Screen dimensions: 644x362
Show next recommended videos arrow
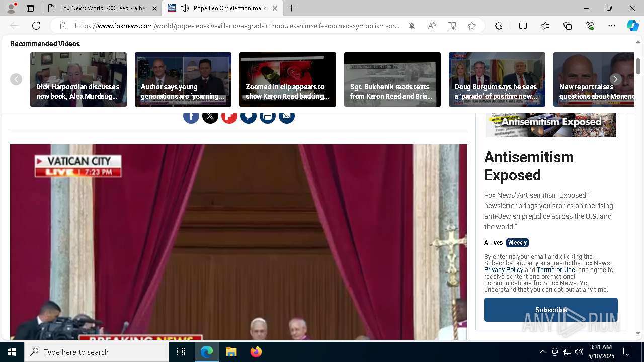[x=615, y=79]
